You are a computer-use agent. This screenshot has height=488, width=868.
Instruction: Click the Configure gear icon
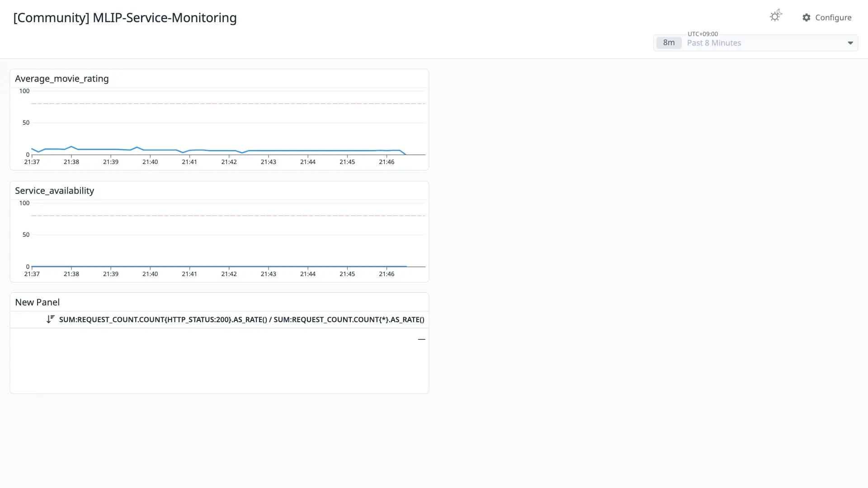point(807,18)
